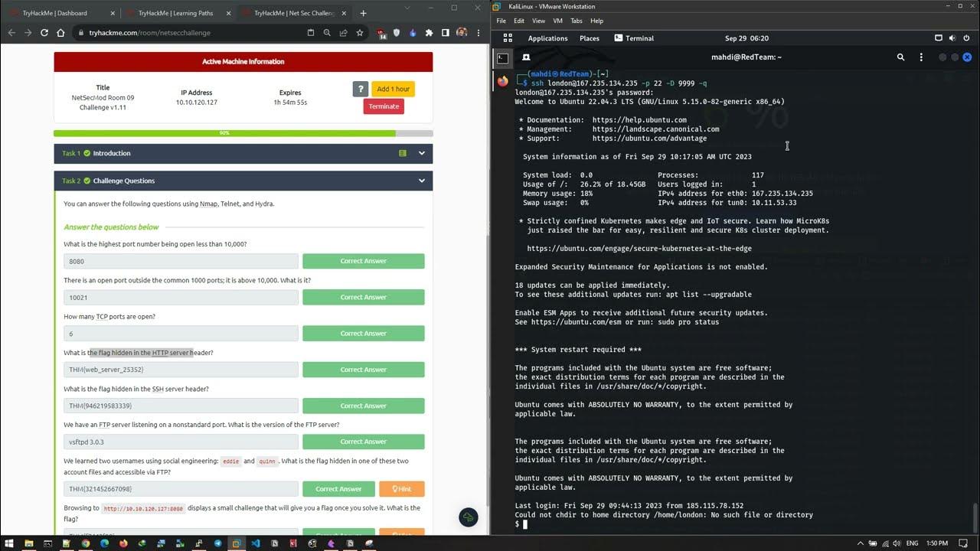Click the install app icon in address bar
980x551 pixels.
pos(311,33)
